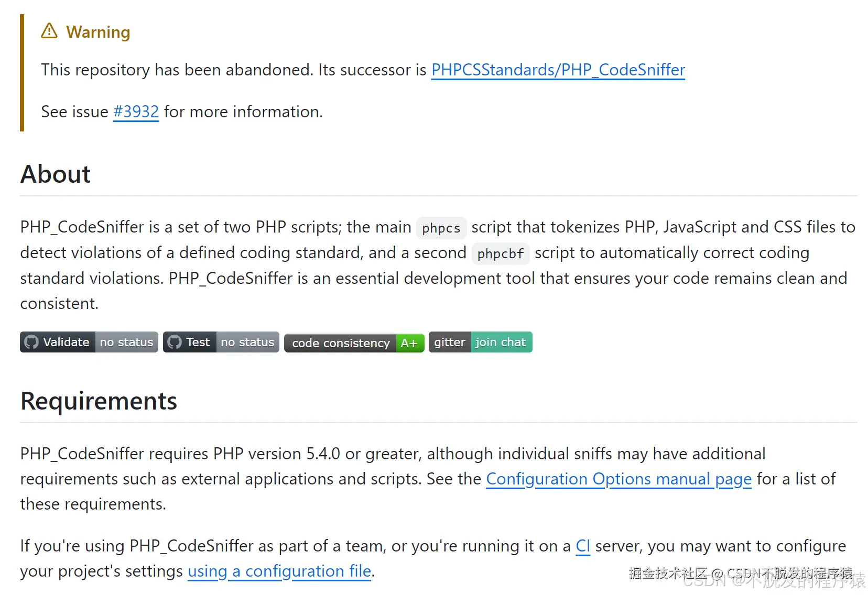Click the About heading
Viewport: 868px width, 596px height.
[x=56, y=174]
